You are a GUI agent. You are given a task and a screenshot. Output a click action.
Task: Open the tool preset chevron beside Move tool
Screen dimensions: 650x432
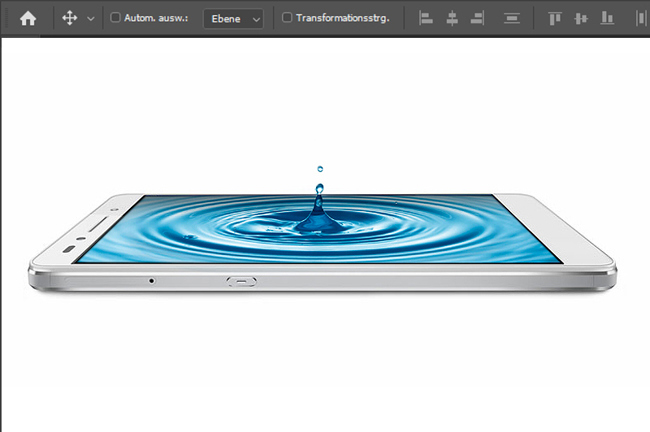(x=91, y=18)
